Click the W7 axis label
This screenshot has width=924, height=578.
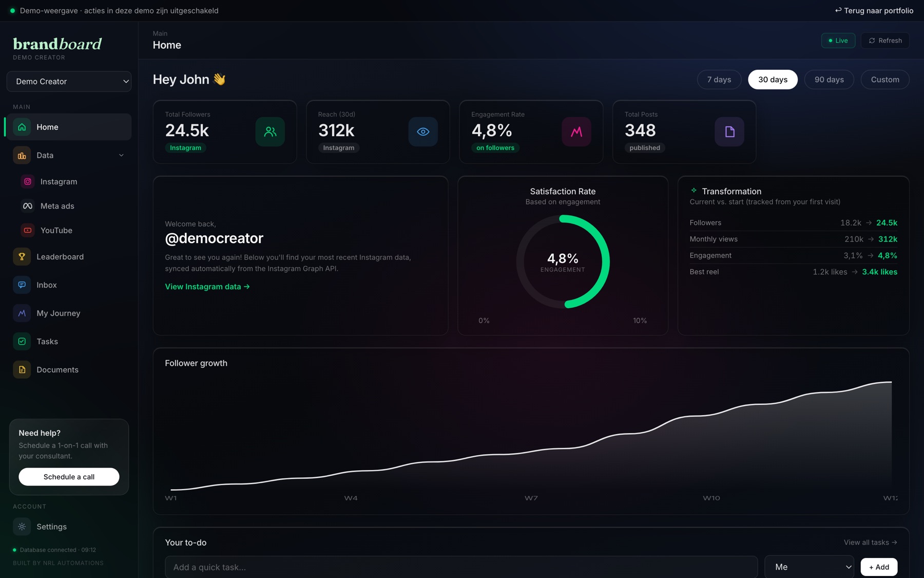coord(531,498)
